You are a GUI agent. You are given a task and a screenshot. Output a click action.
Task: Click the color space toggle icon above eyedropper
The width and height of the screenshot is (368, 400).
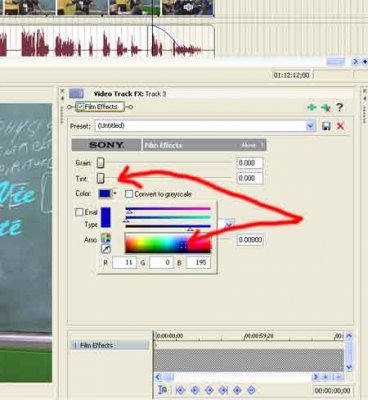click(106, 238)
